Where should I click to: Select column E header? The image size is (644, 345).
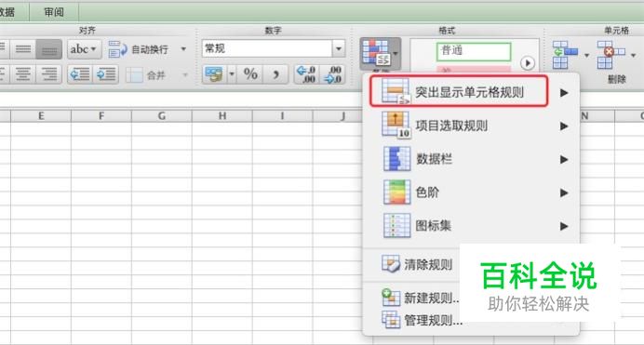point(41,116)
